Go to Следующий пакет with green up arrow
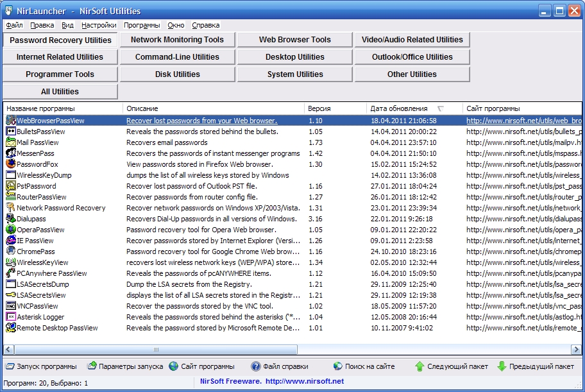 click(452, 366)
